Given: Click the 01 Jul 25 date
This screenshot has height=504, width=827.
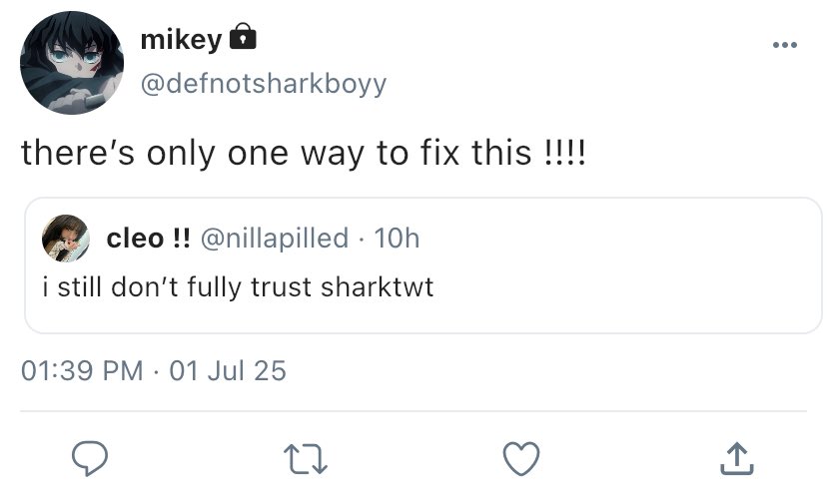Looking at the screenshot, I should [x=228, y=371].
